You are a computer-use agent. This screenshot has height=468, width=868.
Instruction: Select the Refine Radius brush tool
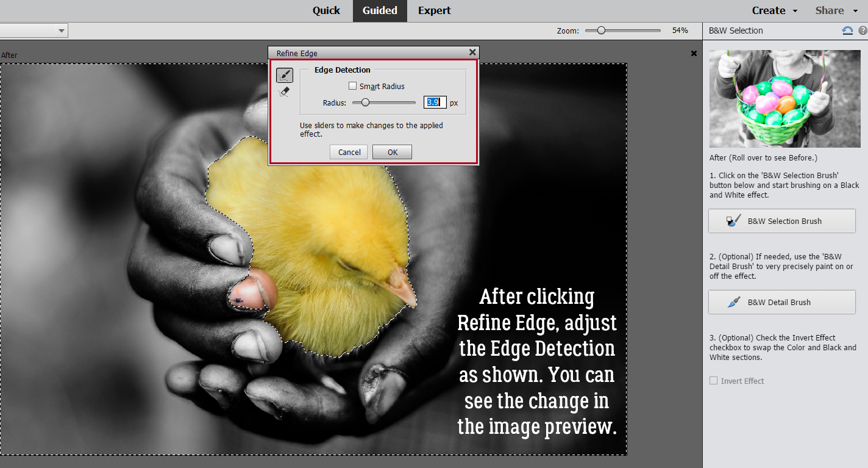point(284,75)
